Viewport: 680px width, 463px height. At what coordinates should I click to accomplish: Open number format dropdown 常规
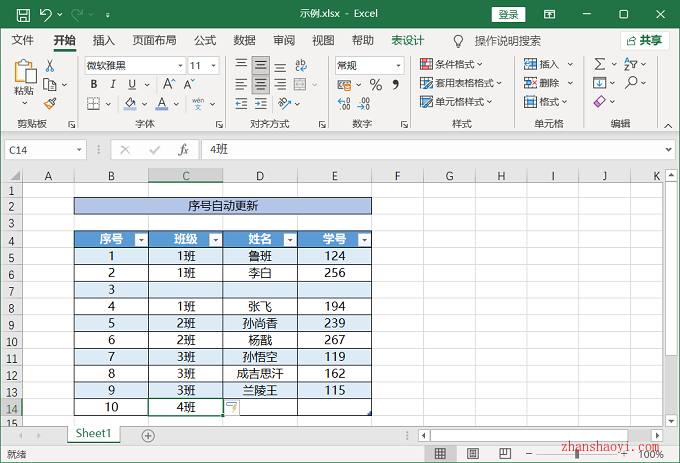(398, 66)
